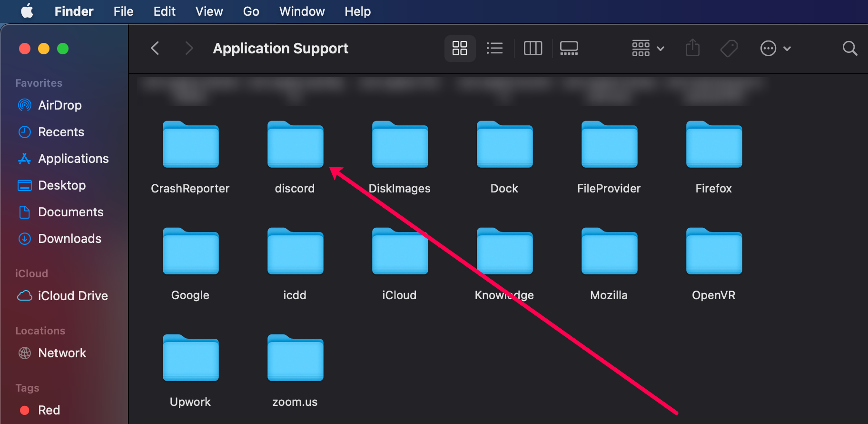Select the Google folder icon
Viewport: 868px width, 424px height.
coord(191,251)
